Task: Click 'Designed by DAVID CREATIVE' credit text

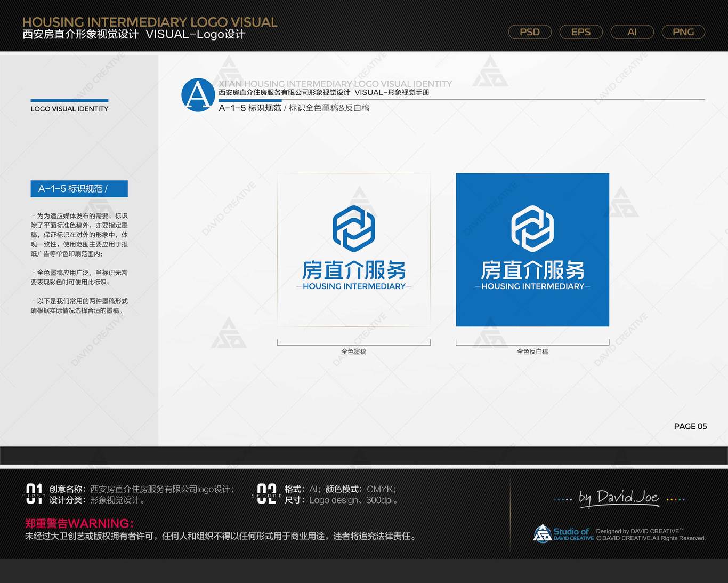Action: 640,531
